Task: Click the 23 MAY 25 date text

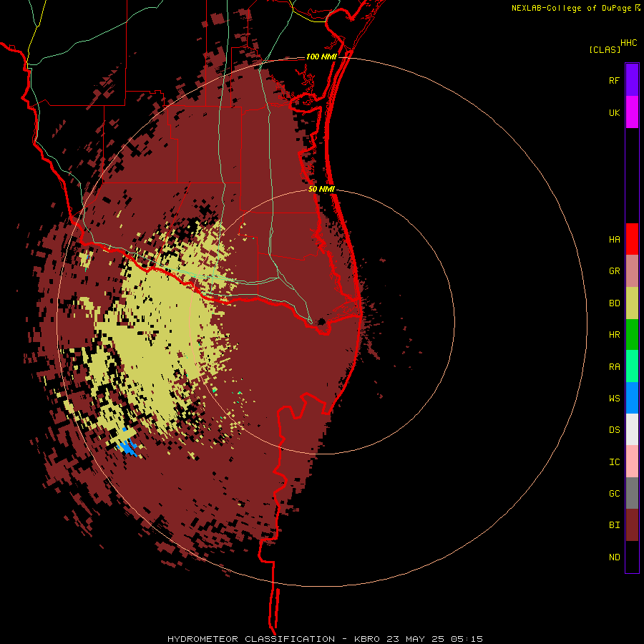Action: 415,639
